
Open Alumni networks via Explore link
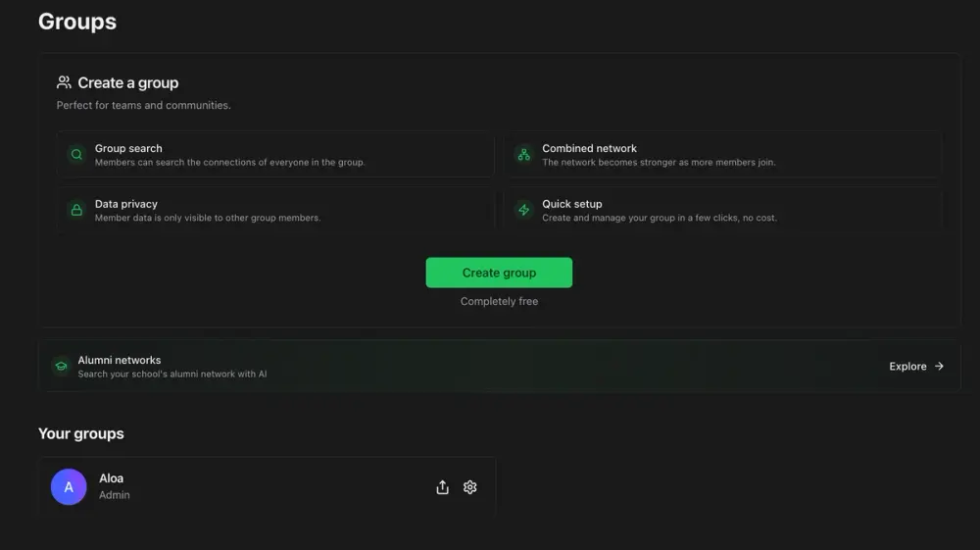coord(916,367)
